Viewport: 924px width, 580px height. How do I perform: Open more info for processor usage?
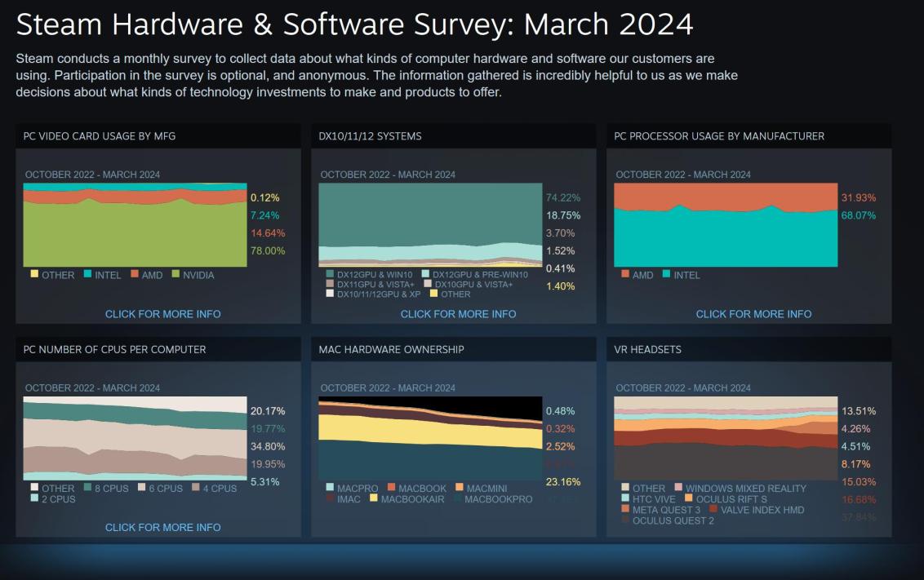[753, 313]
